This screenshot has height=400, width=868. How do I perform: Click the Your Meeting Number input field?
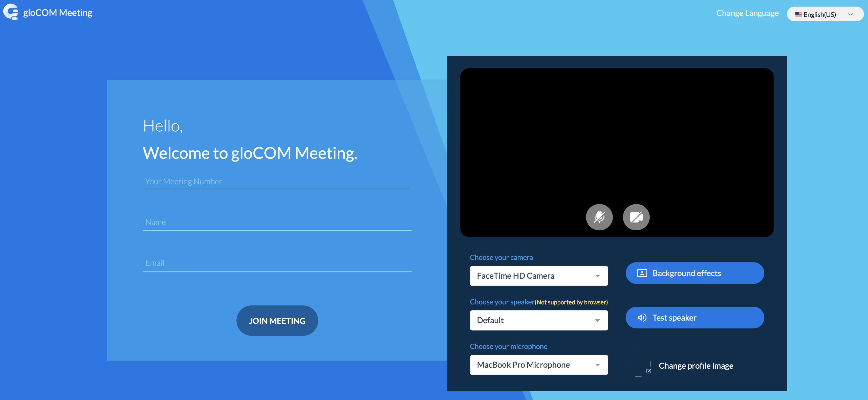point(277,181)
